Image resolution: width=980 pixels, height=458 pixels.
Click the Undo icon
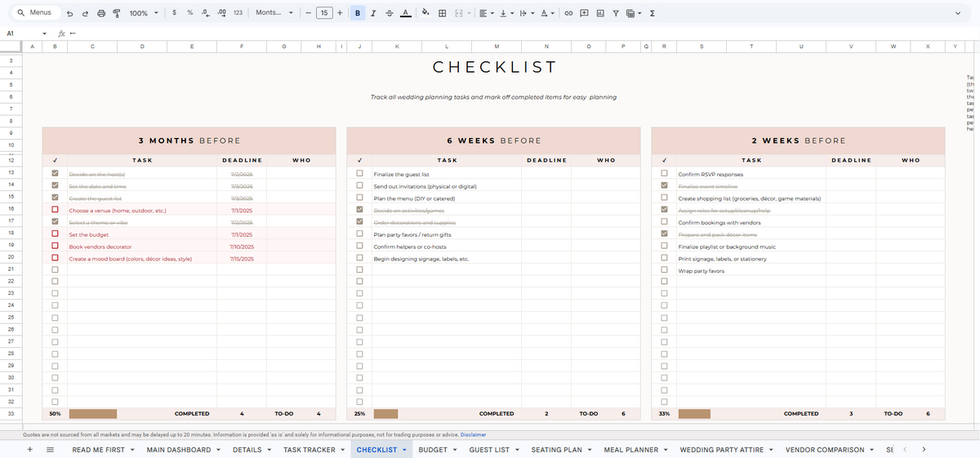70,13
